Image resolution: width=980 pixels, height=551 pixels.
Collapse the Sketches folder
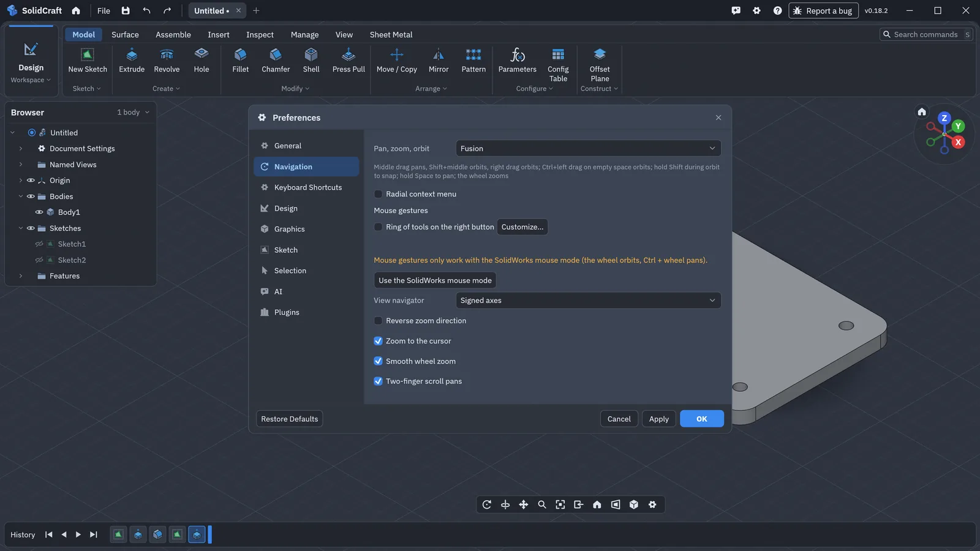point(21,228)
